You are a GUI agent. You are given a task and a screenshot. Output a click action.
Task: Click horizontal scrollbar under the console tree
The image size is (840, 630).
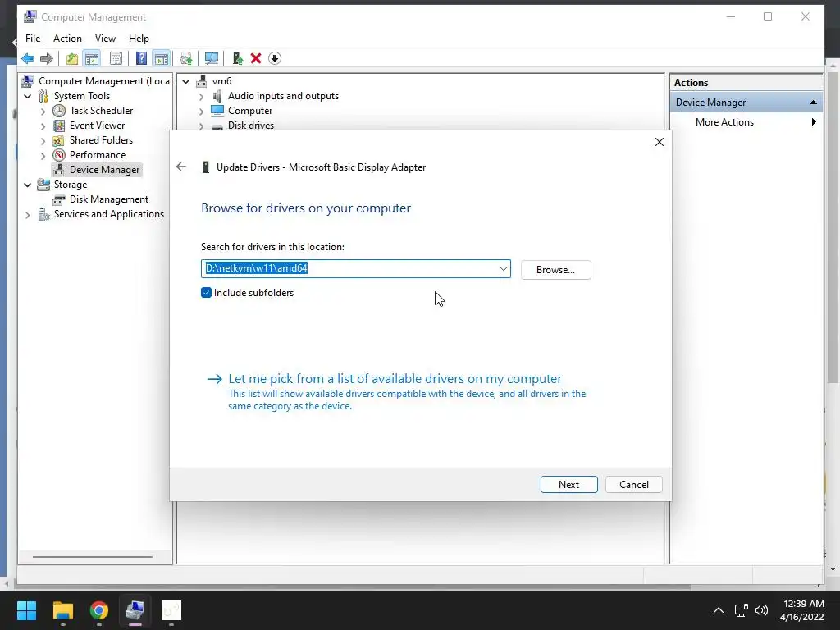coord(92,557)
